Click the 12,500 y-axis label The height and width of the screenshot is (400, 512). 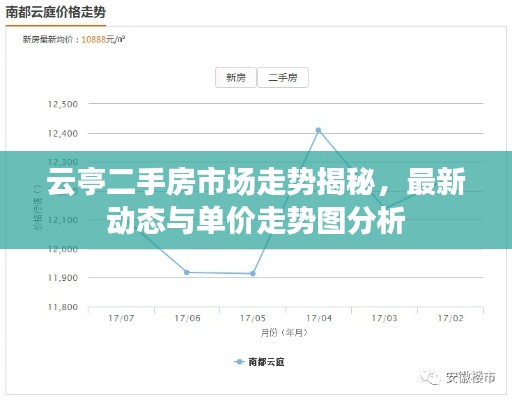pos(63,104)
